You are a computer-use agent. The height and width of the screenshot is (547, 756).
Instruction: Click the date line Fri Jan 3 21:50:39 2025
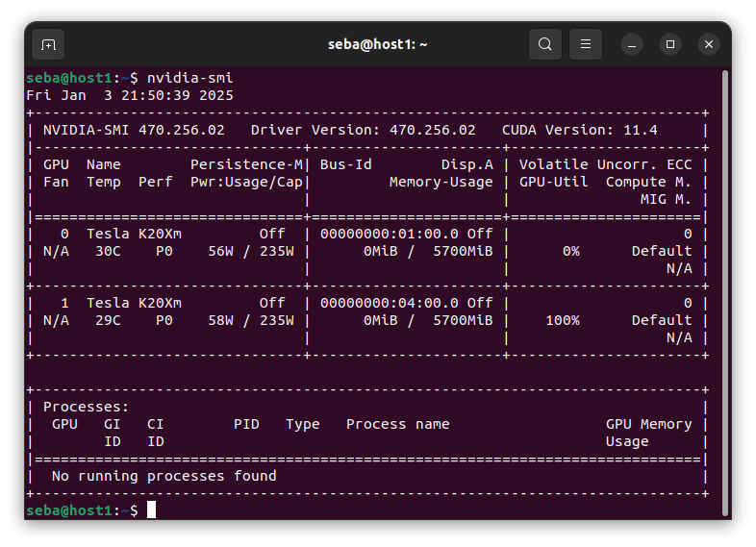(x=130, y=95)
